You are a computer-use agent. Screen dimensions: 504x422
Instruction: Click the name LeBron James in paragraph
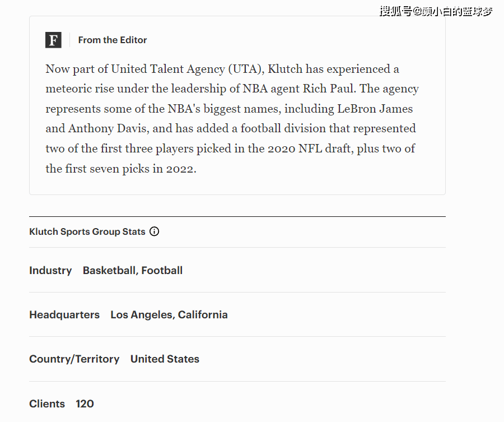click(x=375, y=109)
